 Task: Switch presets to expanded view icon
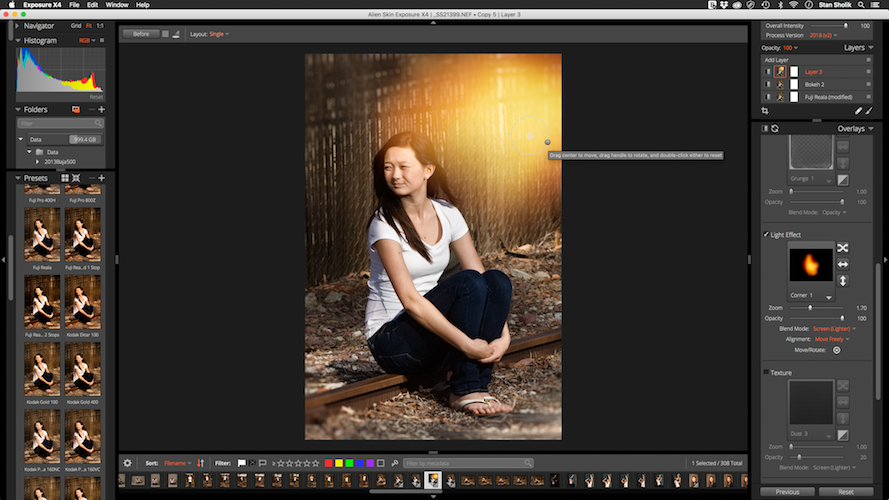point(76,178)
